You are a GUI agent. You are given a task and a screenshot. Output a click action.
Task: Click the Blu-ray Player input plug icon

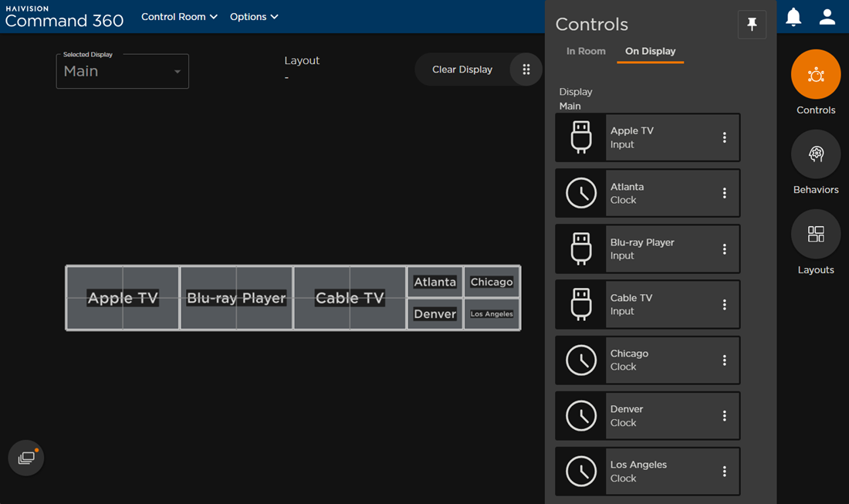tap(581, 249)
